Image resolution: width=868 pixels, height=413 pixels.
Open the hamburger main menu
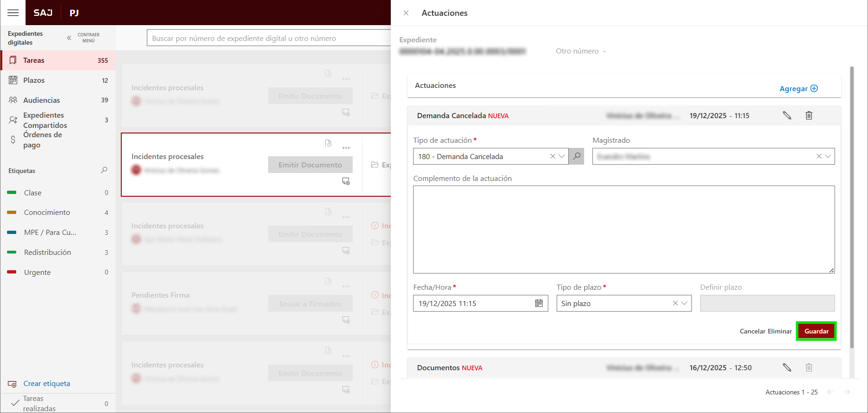[x=13, y=13]
